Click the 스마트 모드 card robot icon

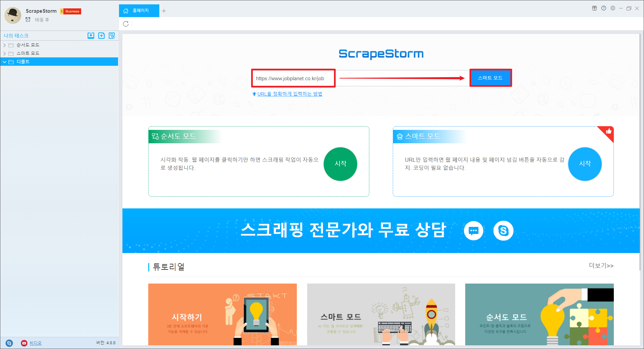pos(400,136)
